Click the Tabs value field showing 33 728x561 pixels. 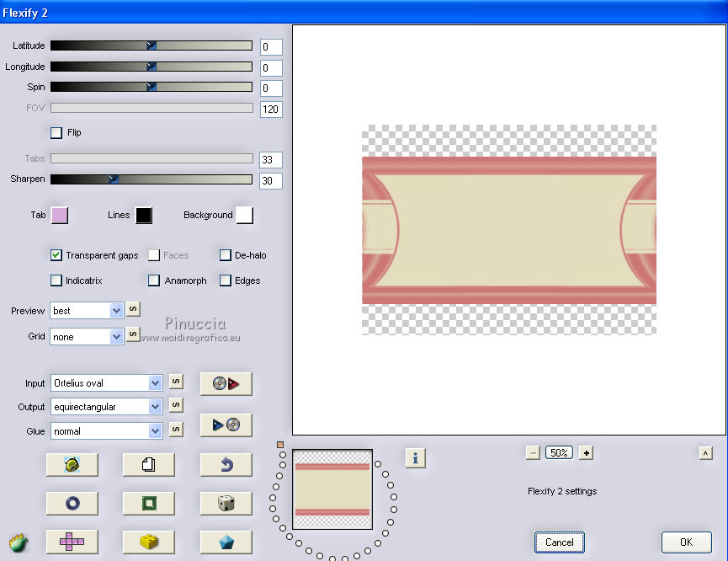coord(271,160)
